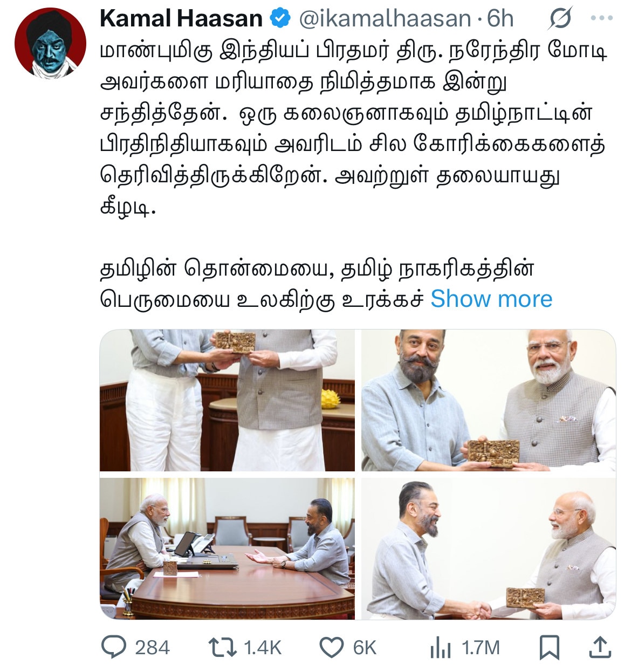Image resolution: width=631 pixels, height=672 pixels.
Task: Open the Grok slashed circle icon
Action: [560, 19]
